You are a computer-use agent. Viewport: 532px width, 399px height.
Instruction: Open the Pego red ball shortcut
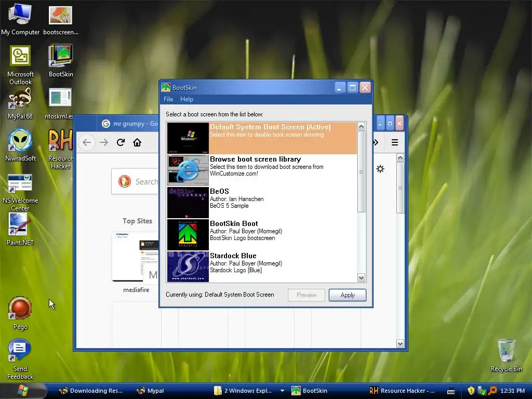pos(20,313)
